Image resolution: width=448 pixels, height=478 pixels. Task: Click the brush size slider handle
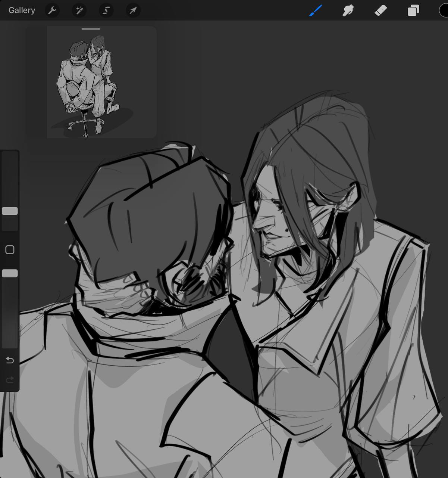[10, 211]
